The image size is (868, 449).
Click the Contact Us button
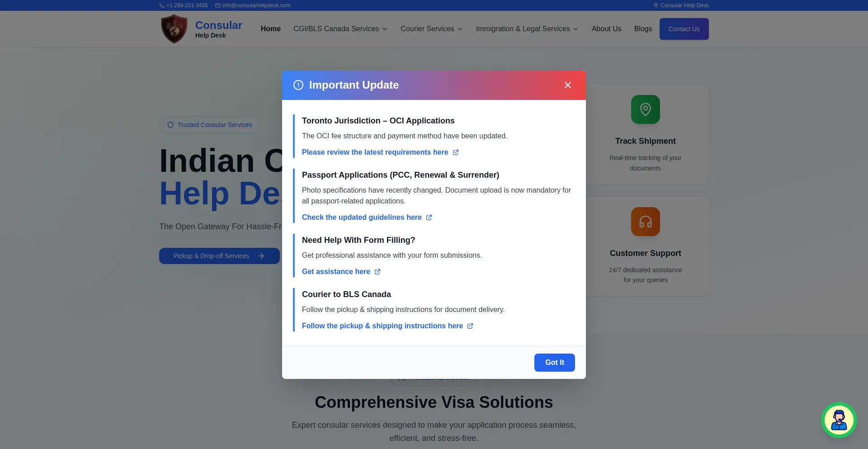pyautogui.click(x=684, y=29)
